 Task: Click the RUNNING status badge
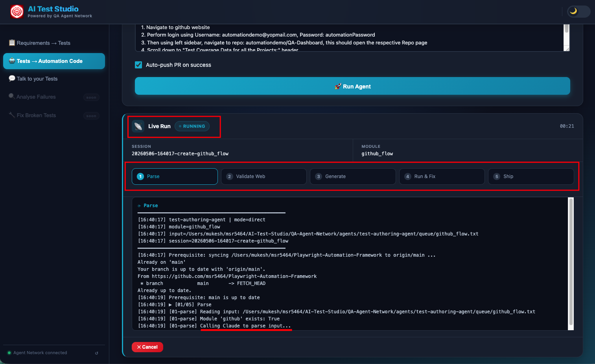tap(192, 126)
